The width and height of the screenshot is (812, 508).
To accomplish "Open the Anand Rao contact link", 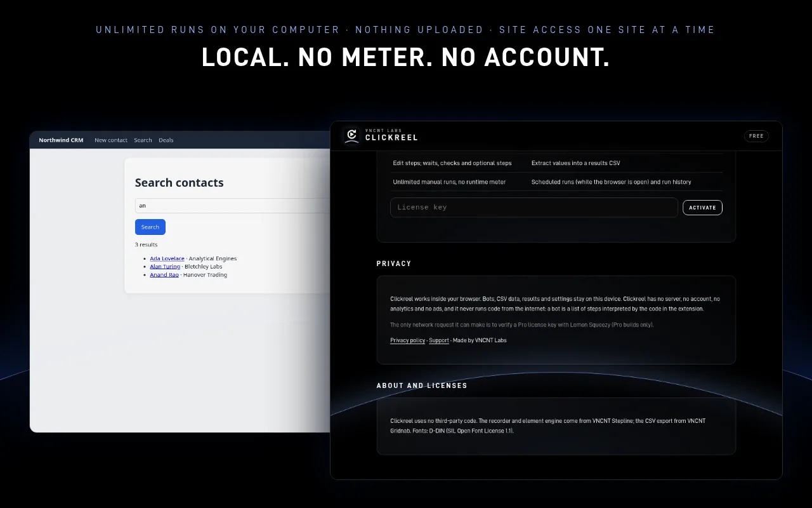I will (164, 275).
